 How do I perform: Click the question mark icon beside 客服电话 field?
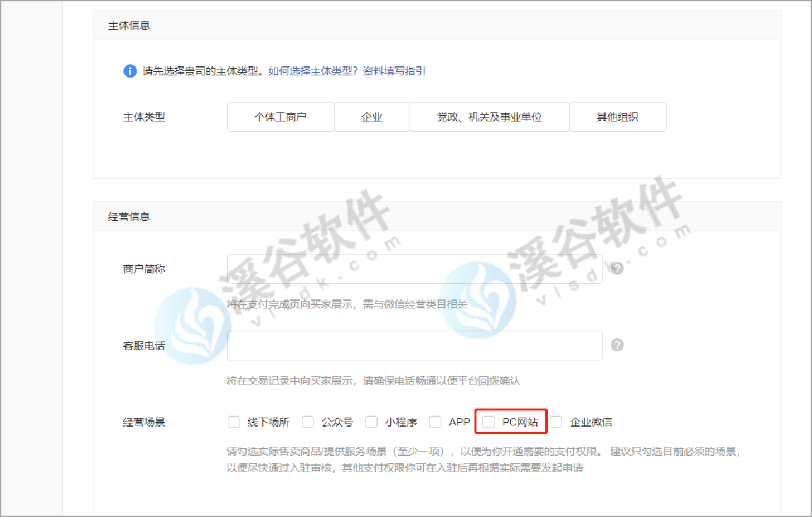coord(617,345)
